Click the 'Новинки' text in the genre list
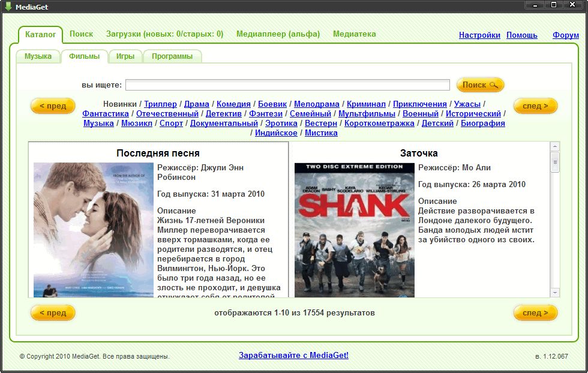 [x=120, y=104]
